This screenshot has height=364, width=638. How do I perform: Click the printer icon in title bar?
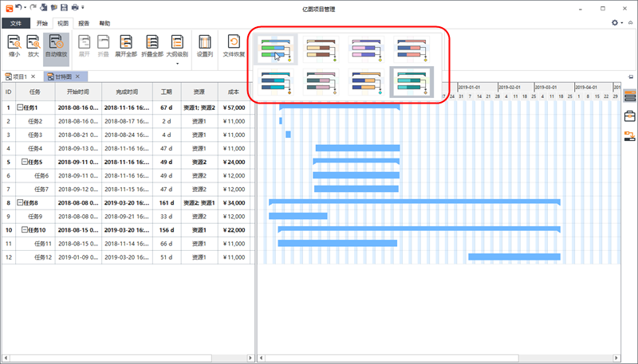pos(75,7)
